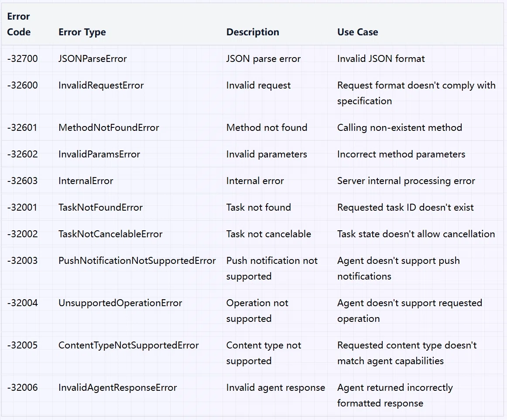Select the Error Type column header

tap(82, 32)
